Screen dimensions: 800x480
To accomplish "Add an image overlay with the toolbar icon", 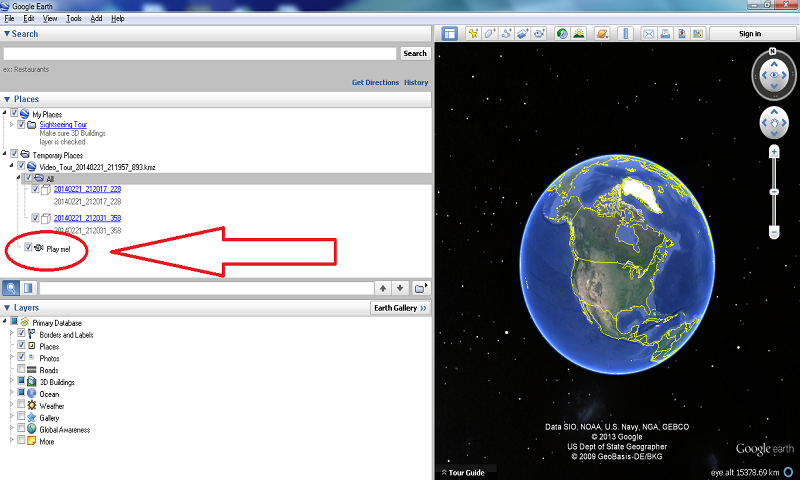I will 522,34.
